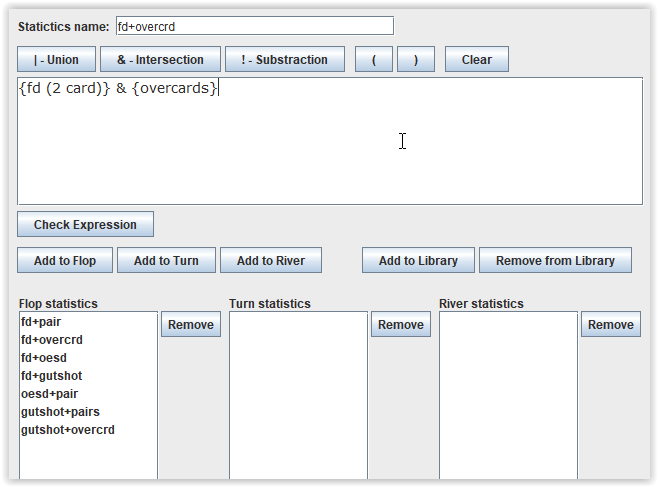Click Remove from Library button

click(555, 261)
